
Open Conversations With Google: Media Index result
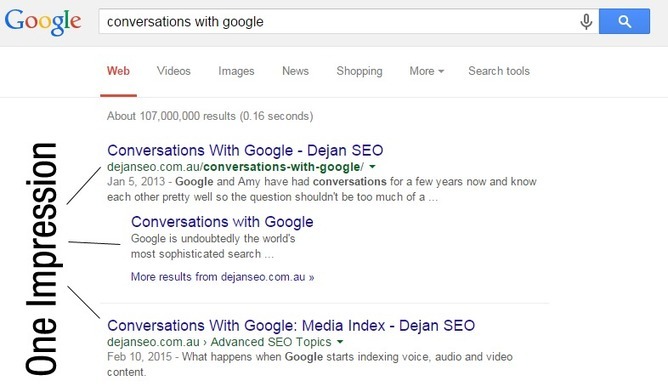(291, 326)
